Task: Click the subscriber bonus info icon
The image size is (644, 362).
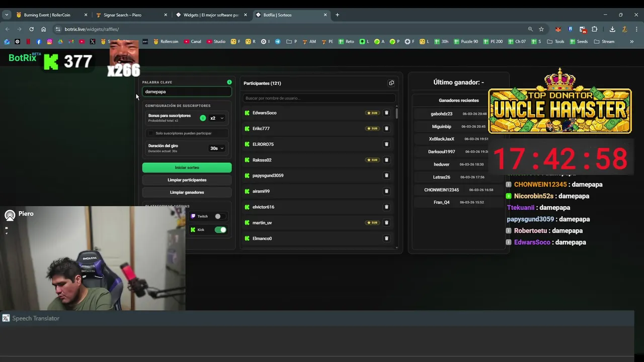Action: coord(203,118)
